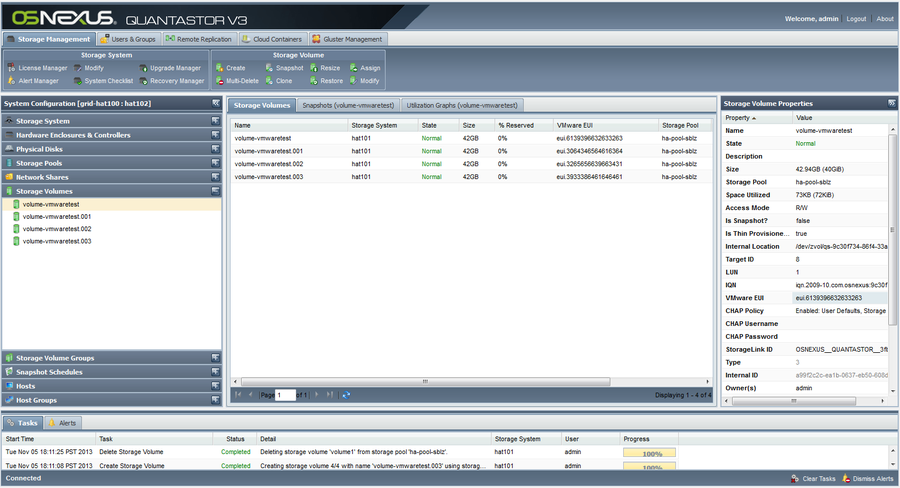Click the volumes grid horizontal scrollbar
This screenshot has height=488, width=900.
pos(425,381)
